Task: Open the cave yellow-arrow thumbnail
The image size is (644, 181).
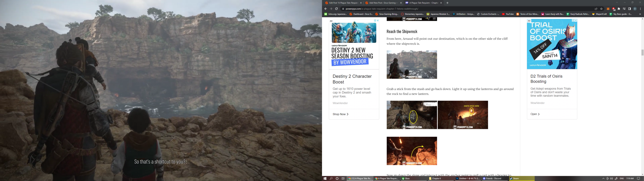Action: pos(412,151)
